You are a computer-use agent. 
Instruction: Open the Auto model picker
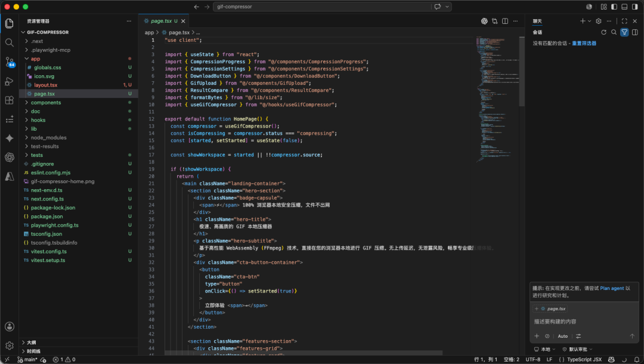[x=563, y=336]
